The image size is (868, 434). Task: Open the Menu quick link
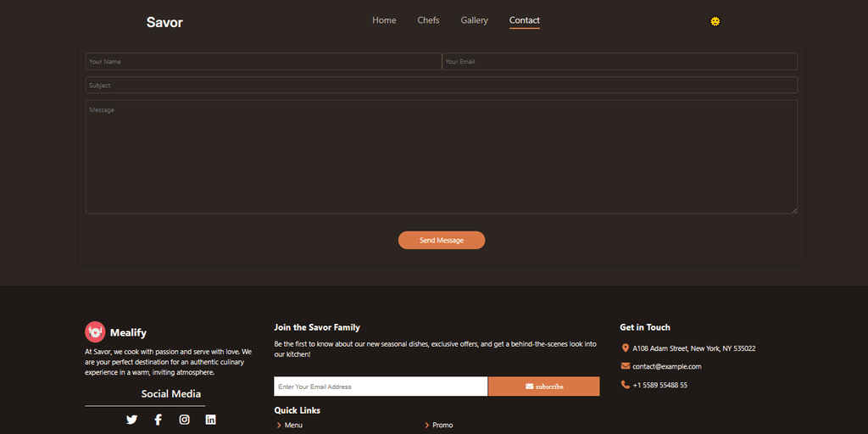(293, 426)
